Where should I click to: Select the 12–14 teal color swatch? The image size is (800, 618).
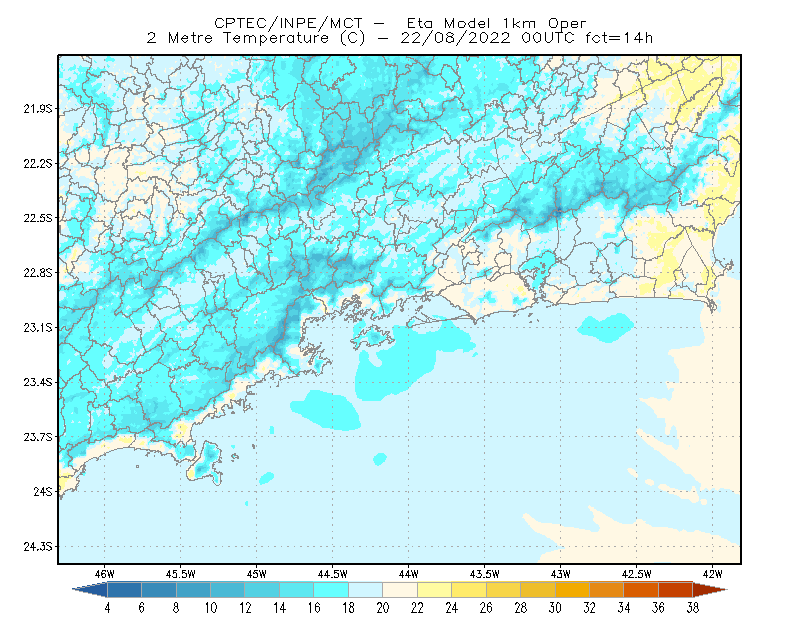tap(262, 590)
